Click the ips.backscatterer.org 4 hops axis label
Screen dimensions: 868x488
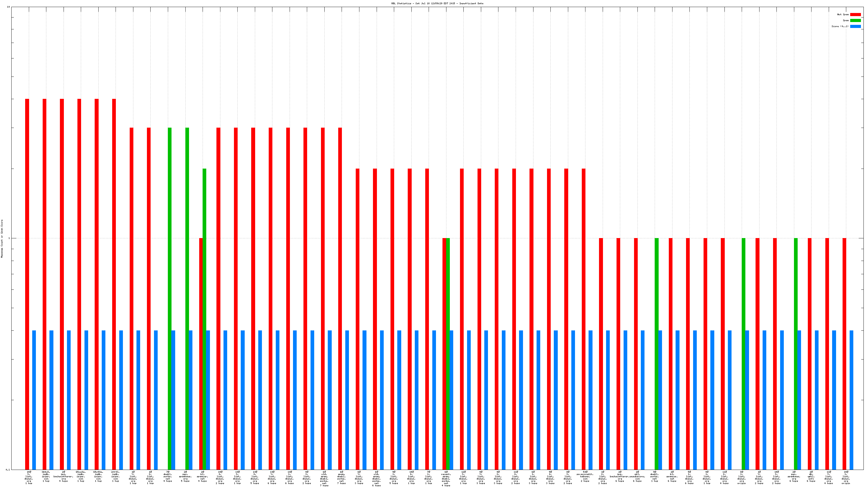tap(63, 476)
